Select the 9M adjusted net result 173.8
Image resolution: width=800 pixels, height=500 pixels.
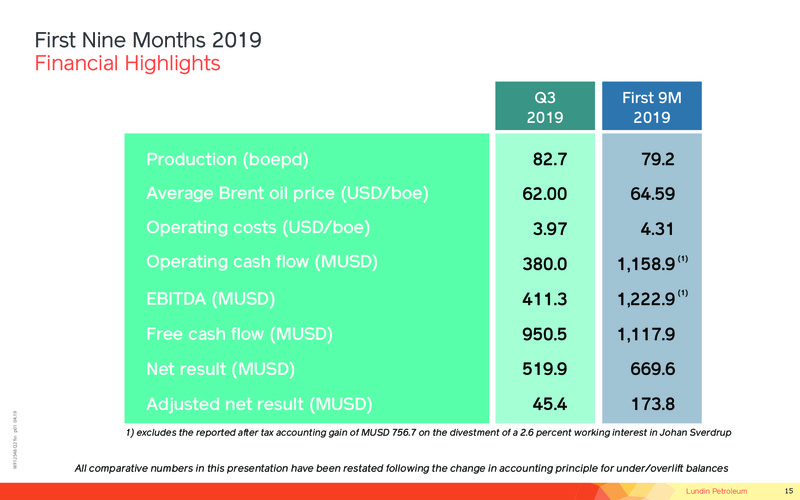[653, 404]
